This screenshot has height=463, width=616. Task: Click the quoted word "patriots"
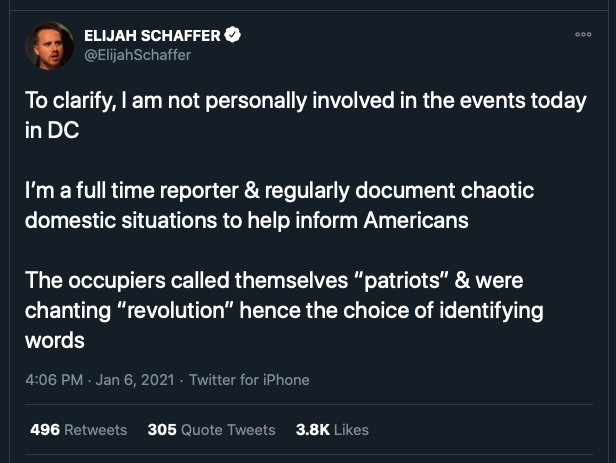click(402, 281)
